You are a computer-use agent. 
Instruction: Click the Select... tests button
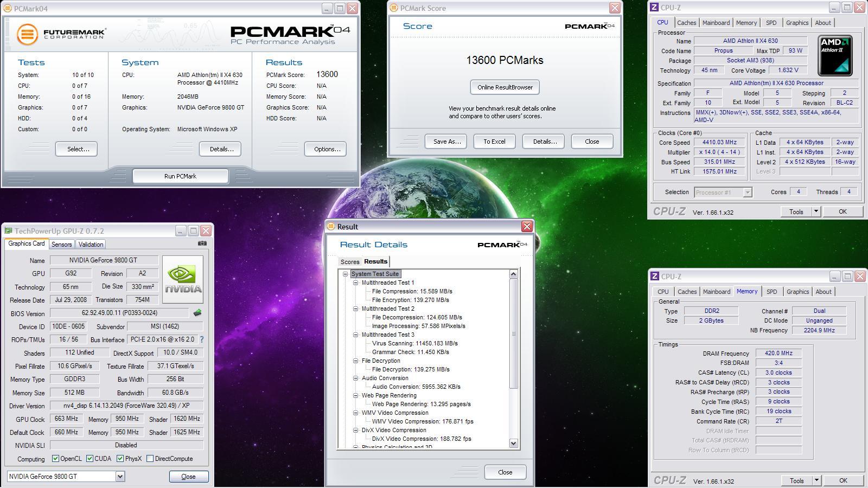tap(76, 149)
